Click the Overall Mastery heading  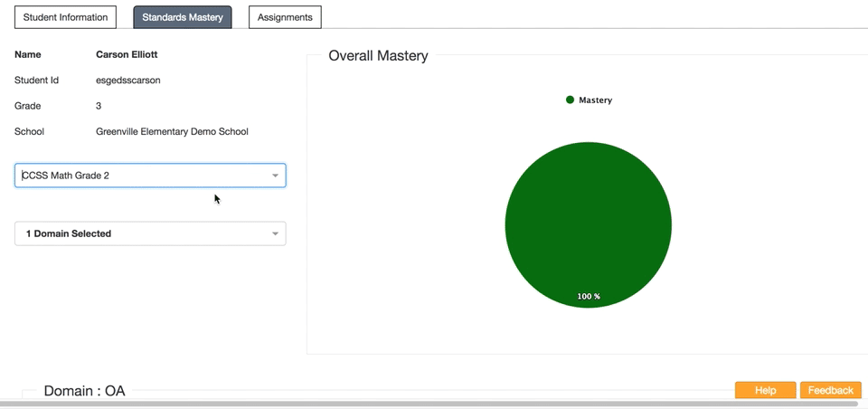tap(378, 56)
